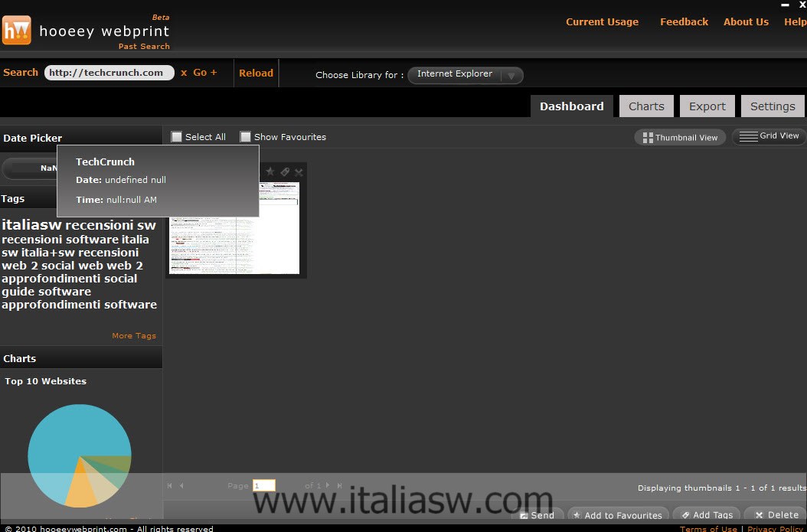Select the orange slice of the pie chart

click(x=83, y=486)
